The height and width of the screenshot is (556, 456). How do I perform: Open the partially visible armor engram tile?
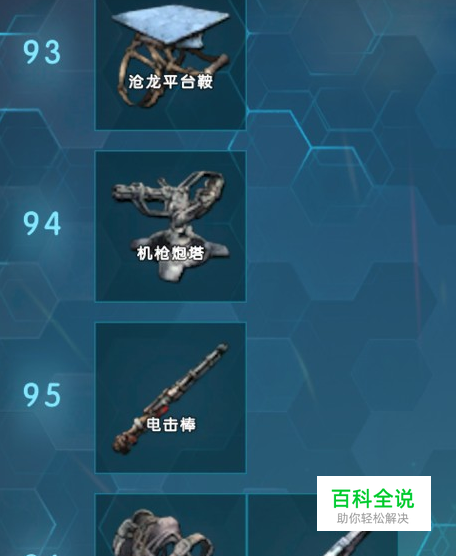(x=171, y=525)
